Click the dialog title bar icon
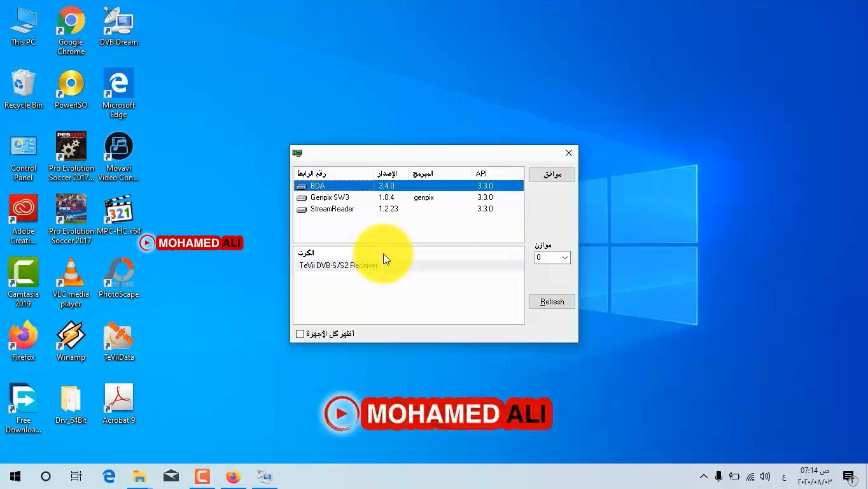The width and height of the screenshot is (868, 489). click(297, 153)
